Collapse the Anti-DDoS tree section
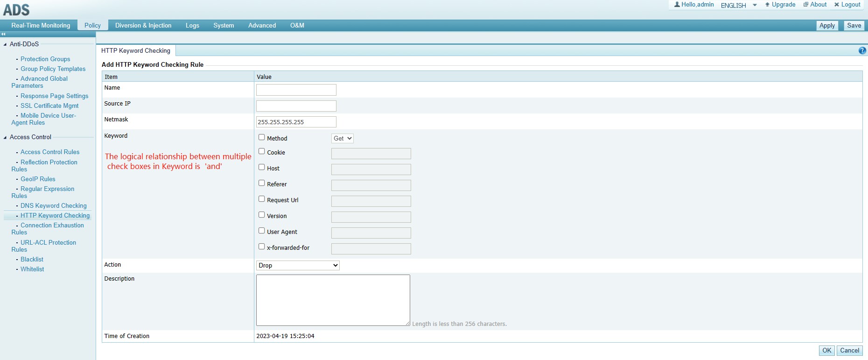868x360 pixels. pyautogui.click(x=5, y=44)
